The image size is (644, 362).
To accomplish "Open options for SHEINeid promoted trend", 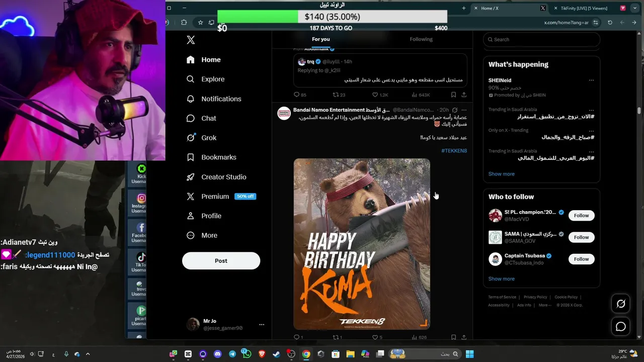I will pos(591,80).
